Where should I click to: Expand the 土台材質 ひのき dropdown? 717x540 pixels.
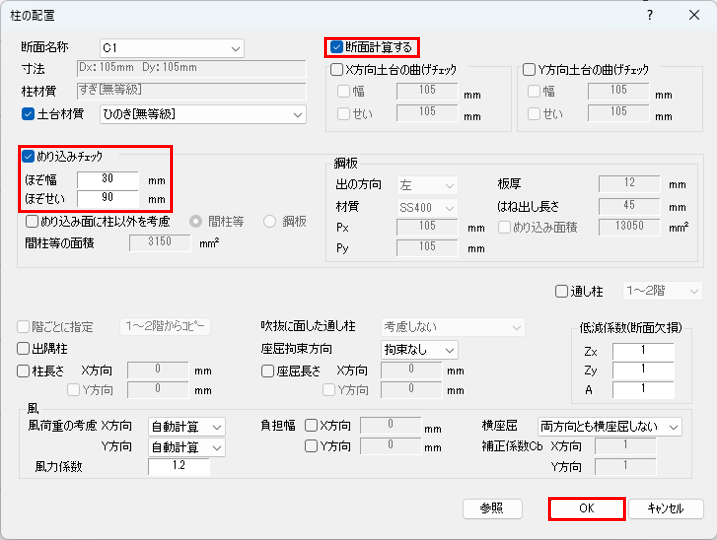pos(202,114)
